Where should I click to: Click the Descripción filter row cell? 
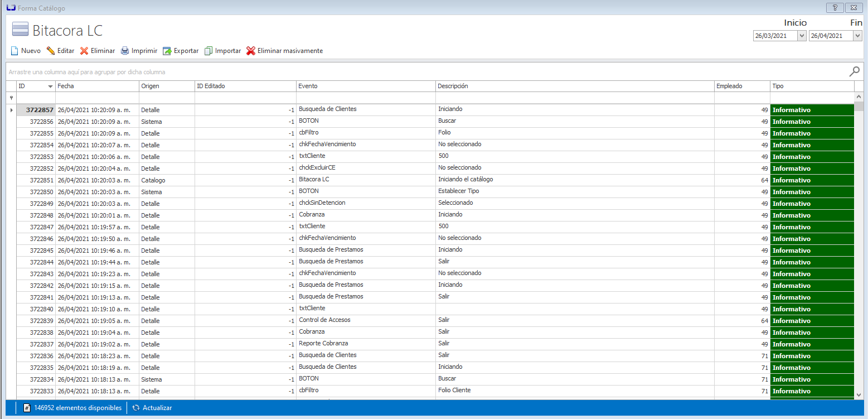pos(575,98)
